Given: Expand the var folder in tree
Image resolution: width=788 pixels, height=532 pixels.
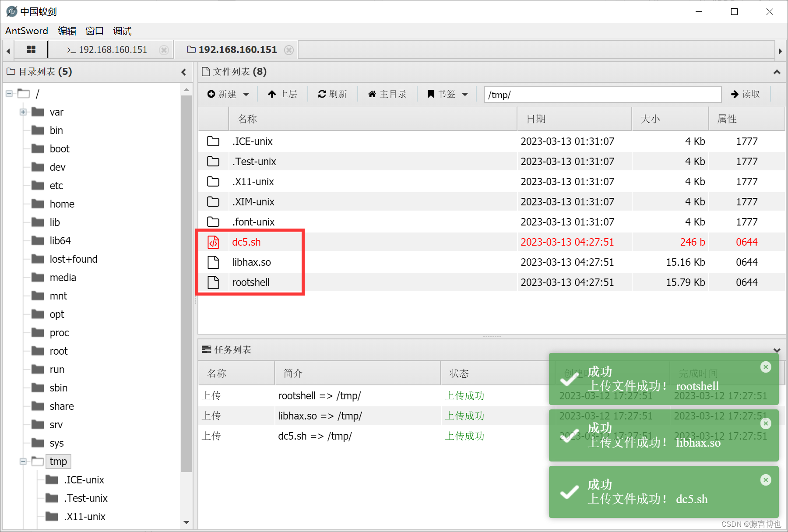Looking at the screenshot, I should pyautogui.click(x=23, y=112).
